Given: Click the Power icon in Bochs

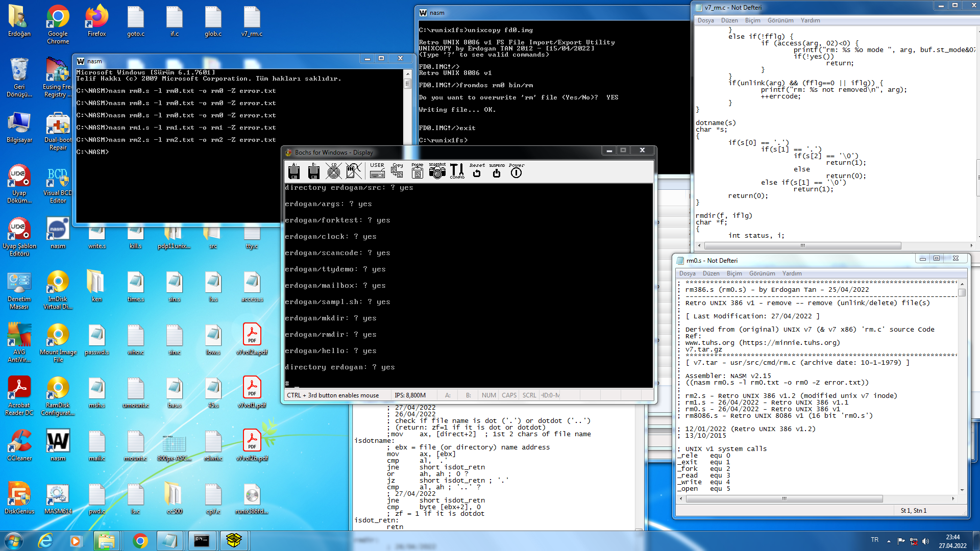Looking at the screenshot, I should pos(517,171).
